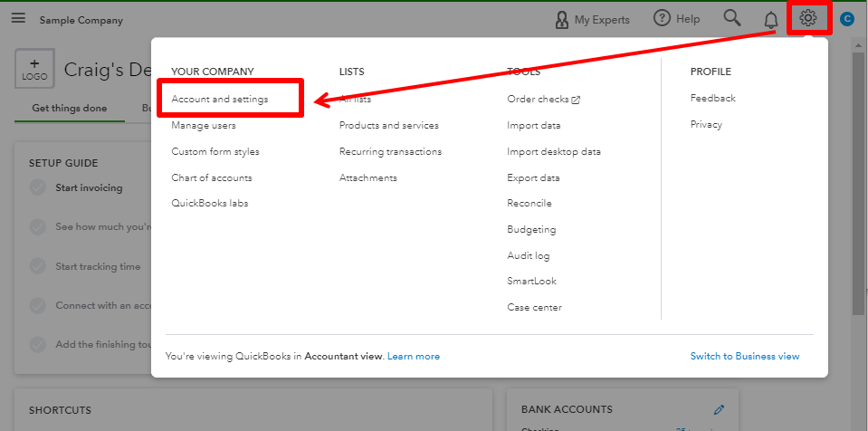
Task: Select Recurring transactions
Action: pos(390,151)
